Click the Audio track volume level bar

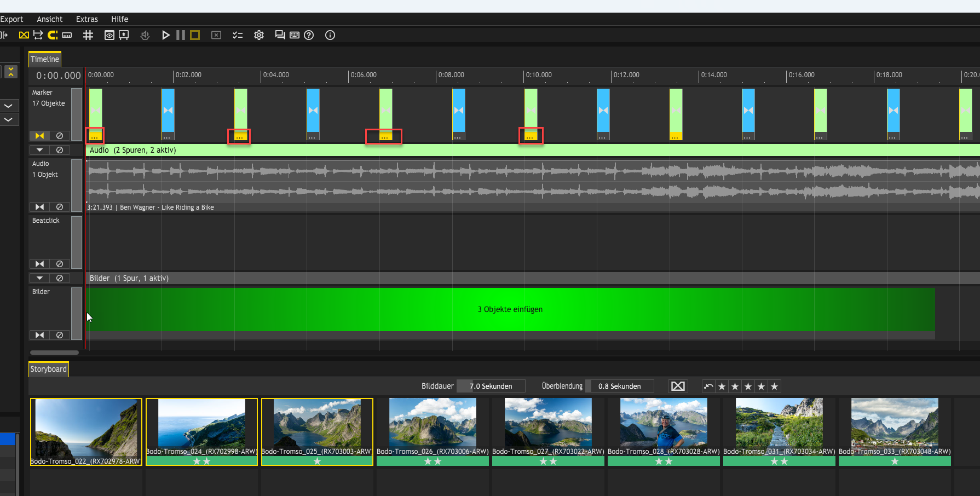[x=77, y=186]
